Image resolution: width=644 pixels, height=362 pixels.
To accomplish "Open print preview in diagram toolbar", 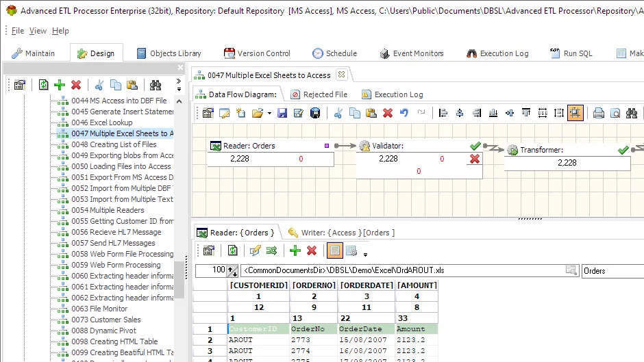I will (x=615, y=113).
